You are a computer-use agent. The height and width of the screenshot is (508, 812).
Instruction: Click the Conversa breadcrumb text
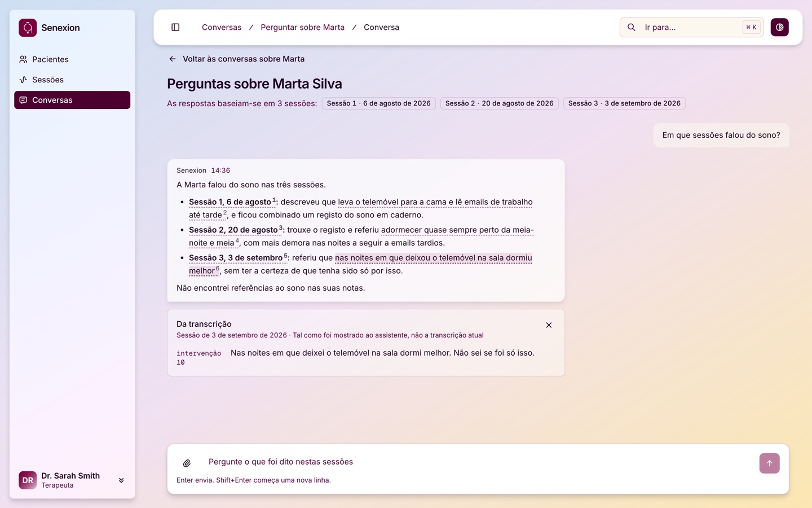click(x=381, y=27)
